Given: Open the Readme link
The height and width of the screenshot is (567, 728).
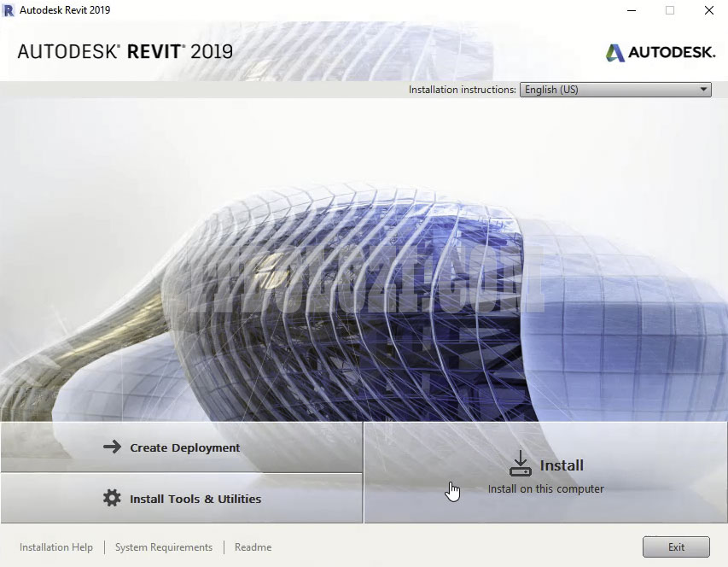Looking at the screenshot, I should tap(253, 547).
